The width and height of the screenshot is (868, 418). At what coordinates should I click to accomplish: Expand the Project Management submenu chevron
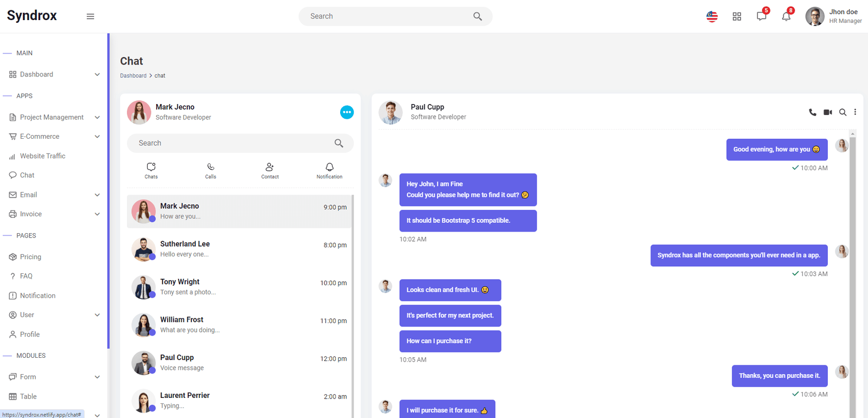pyautogui.click(x=97, y=117)
